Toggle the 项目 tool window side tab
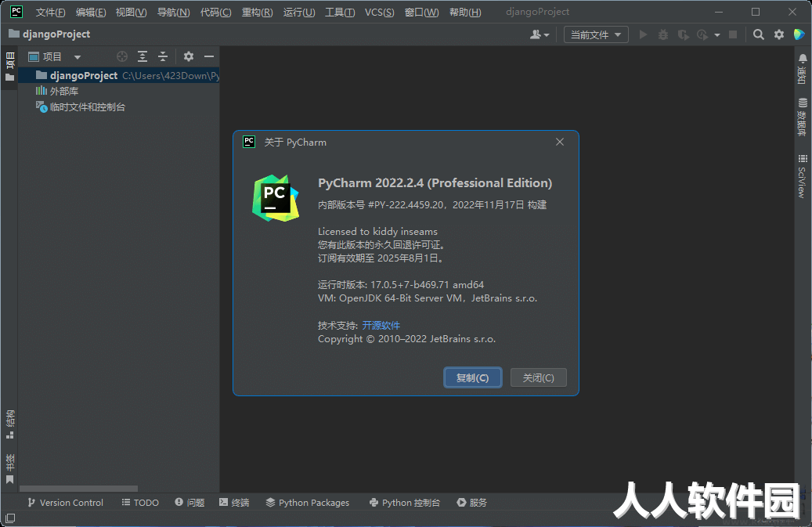Viewport: 812px width, 527px height. [x=10, y=67]
